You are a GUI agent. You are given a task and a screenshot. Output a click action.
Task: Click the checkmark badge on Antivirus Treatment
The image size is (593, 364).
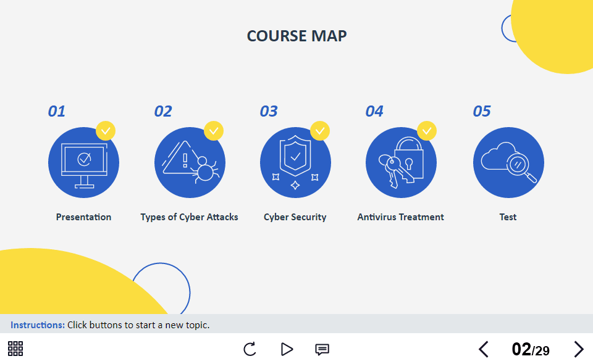[x=427, y=131]
